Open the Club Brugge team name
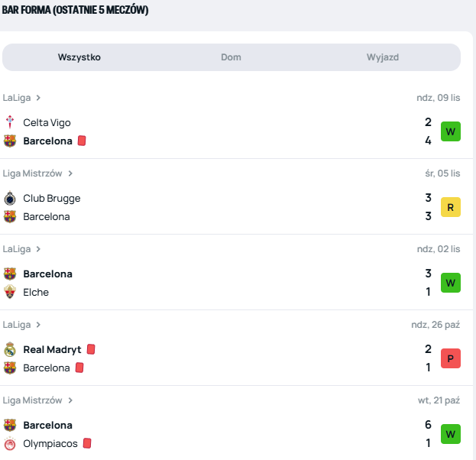This screenshot has height=460, width=476. click(x=51, y=198)
